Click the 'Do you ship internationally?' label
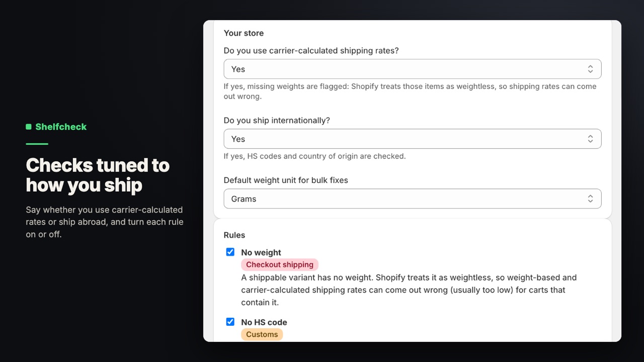Screen dimensions: 644x362 pos(277,121)
